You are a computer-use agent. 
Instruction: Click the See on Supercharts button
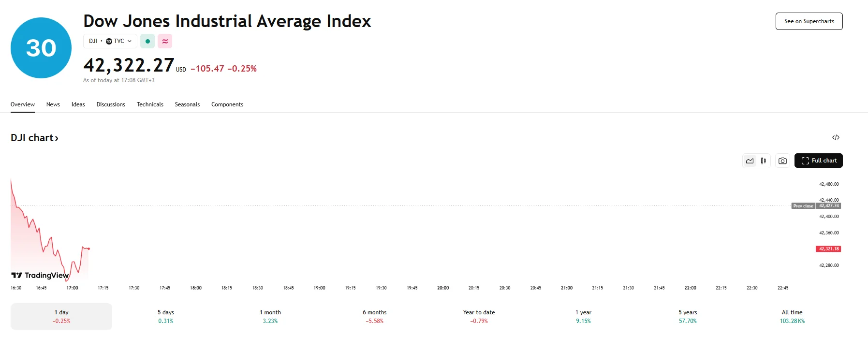tap(809, 21)
